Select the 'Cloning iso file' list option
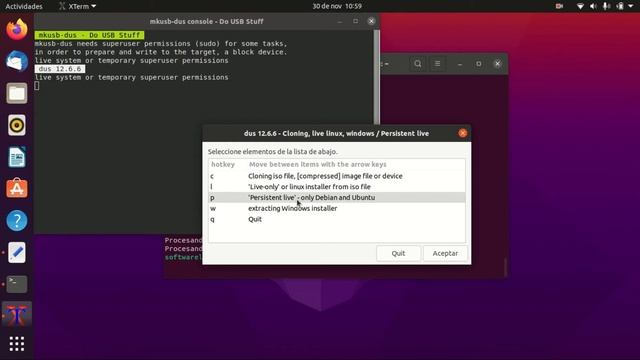Viewport: 640px width, 360px height. [337, 176]
